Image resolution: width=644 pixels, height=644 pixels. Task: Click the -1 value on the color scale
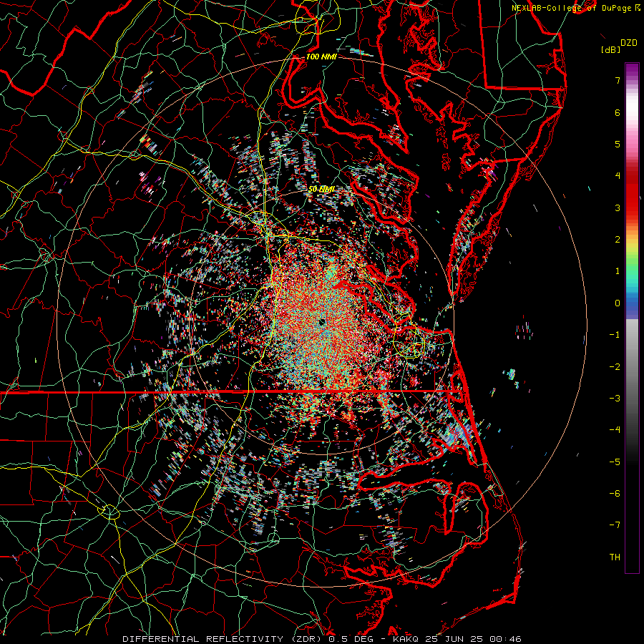615,335
